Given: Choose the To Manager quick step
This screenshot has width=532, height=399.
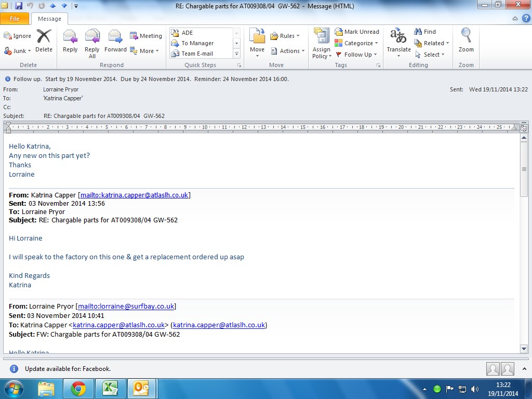Looking at the screenshot, I should (202, 43).
